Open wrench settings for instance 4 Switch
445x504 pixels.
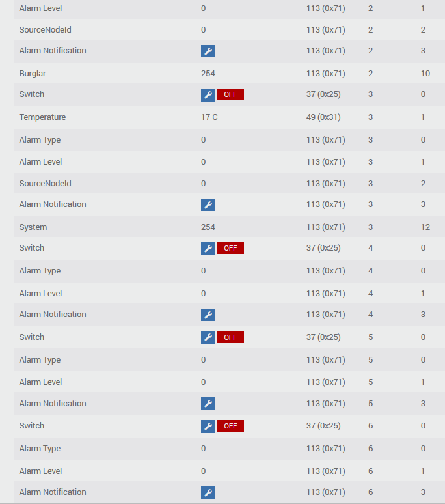[x=208, y=249]
